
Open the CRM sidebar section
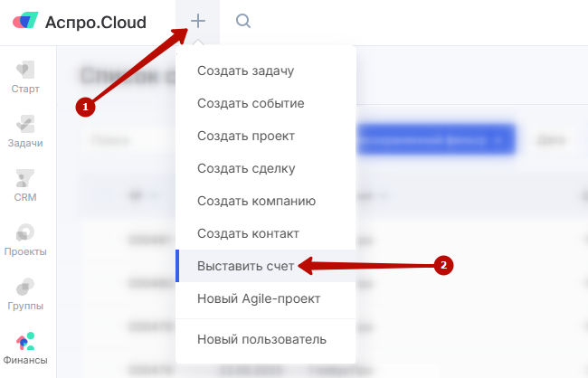coord(25,185)
